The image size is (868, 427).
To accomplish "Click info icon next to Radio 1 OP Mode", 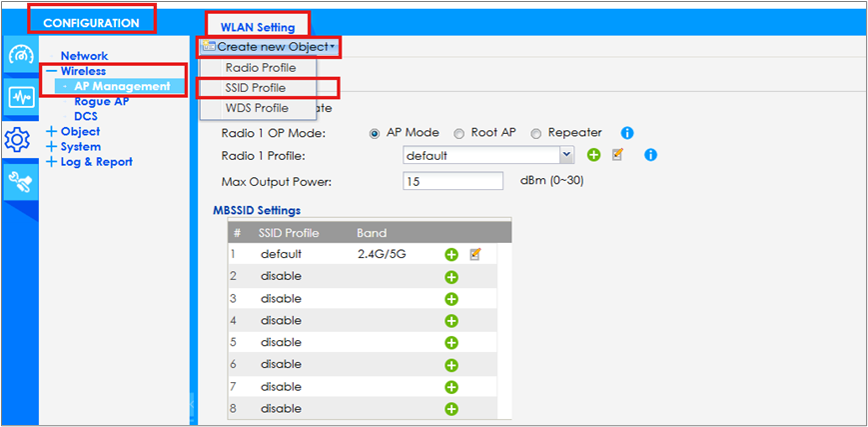I will click(626, 133).
